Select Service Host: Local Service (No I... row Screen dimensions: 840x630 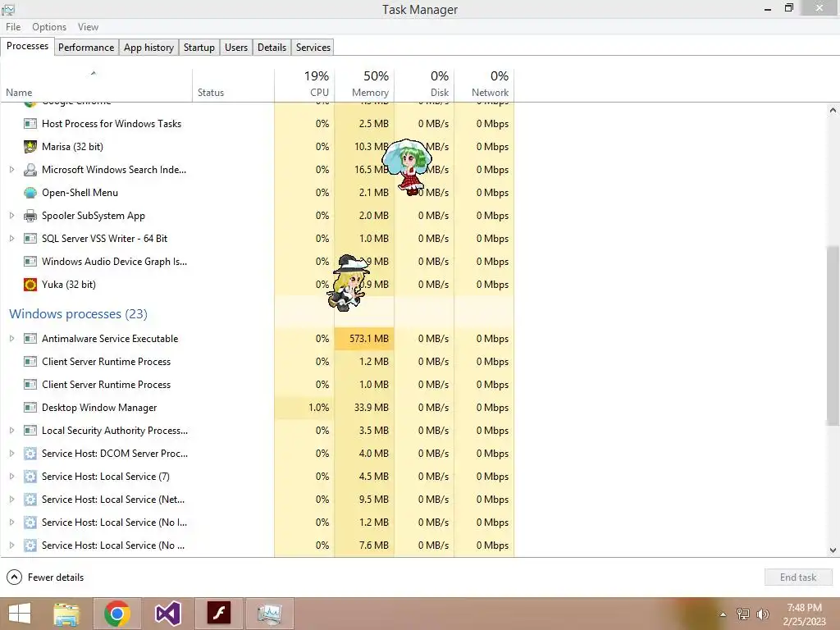tap(257, 523)
